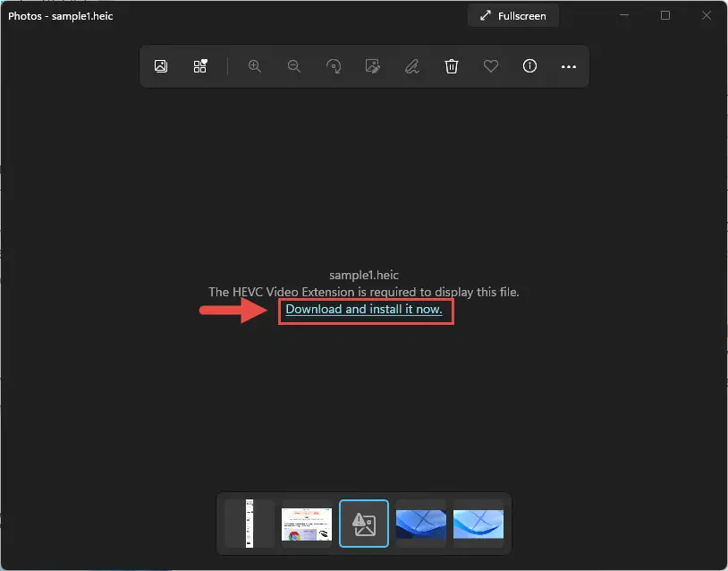Mark as favorite with the heart icon
Viewport: 728px width, 571px height.
tap(491, 66)
